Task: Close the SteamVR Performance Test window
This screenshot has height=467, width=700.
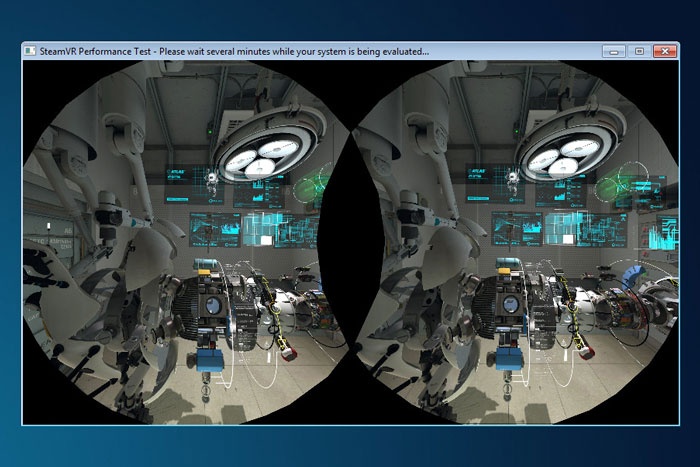Action: point(665,51)
